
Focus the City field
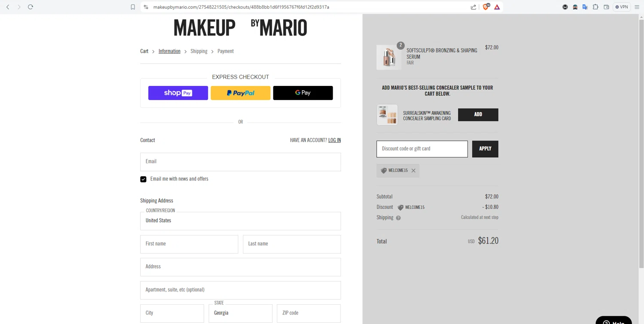(172, 313)
